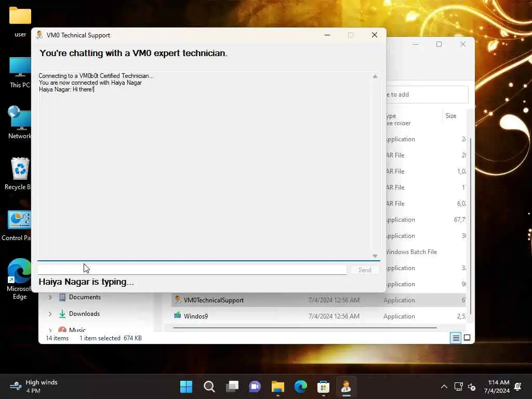Screen dimensions: 532x399
Task: Open Documents in Explorer navigation pane
Action: [85, 297]
